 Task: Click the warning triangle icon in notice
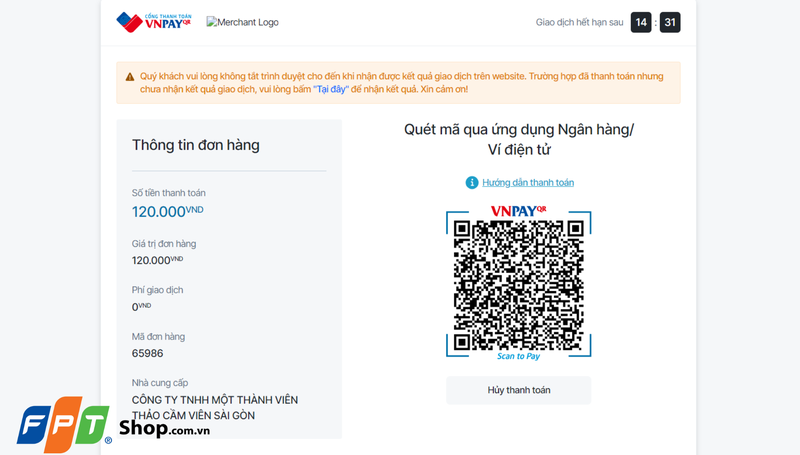coord(130,77)
